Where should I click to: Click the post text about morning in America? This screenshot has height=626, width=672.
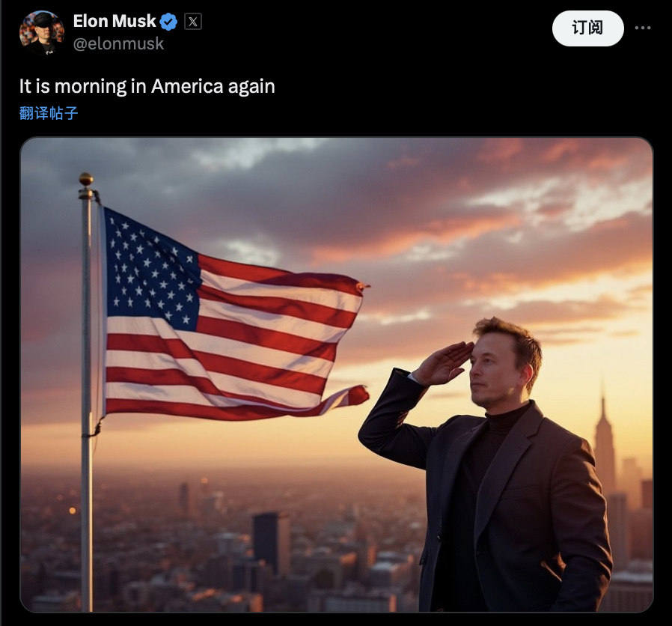click(x=147, y=86)
